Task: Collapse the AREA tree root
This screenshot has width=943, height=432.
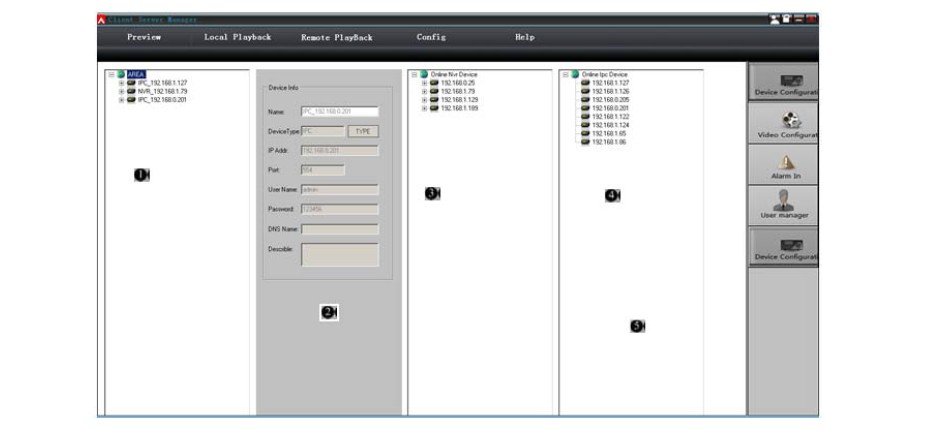Action: pyautogui.click(x=111, y=75)
